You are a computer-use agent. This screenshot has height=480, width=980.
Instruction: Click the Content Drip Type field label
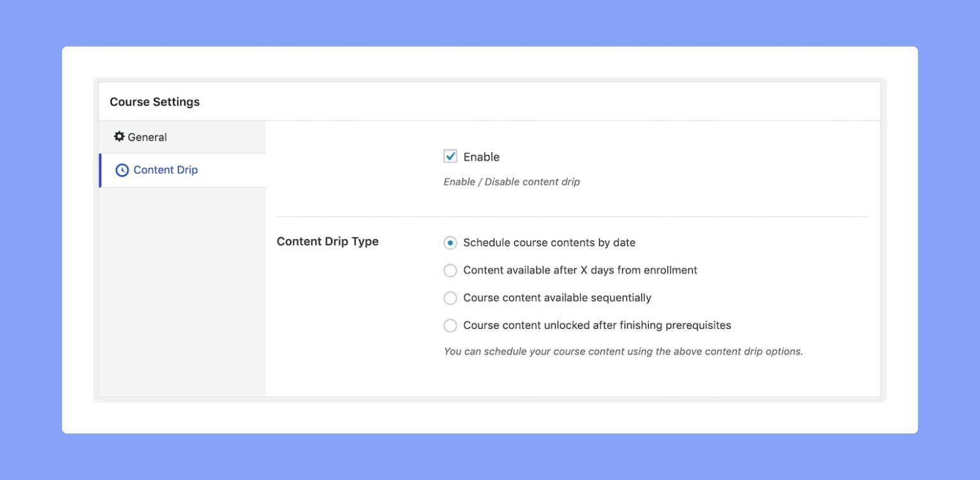pos(327,242)
